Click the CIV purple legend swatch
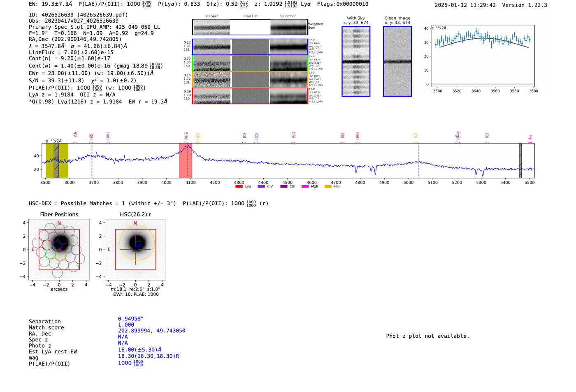The width and height of the screenshot is (576, 392). coord(261,187)
